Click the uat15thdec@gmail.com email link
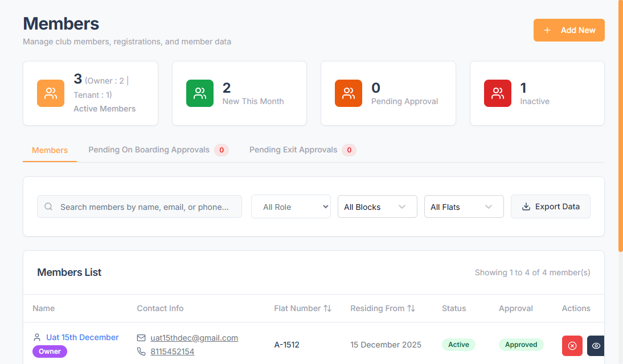 (194, 338)
